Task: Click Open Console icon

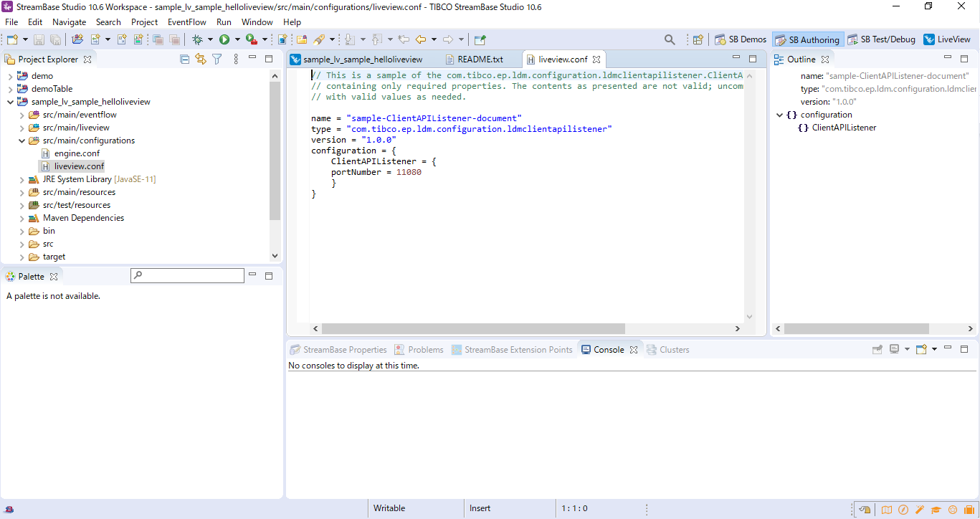Action: [x=922, y=349]
